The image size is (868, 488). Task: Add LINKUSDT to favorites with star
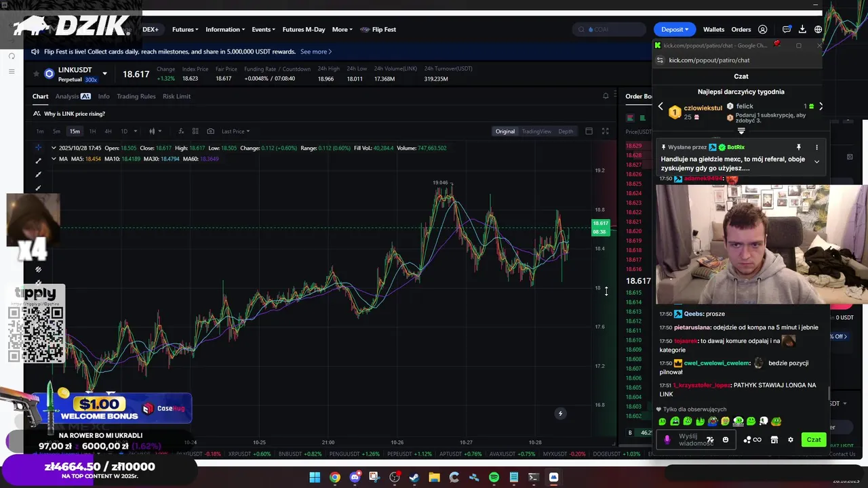pos(36,74)
